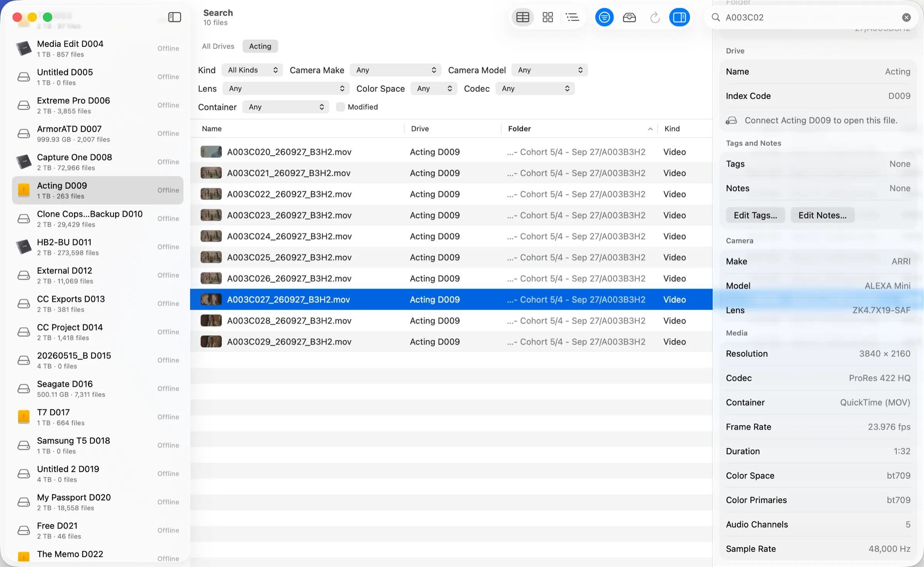Clear the search field text
924x567 pixels.
(x=906, y=17)
